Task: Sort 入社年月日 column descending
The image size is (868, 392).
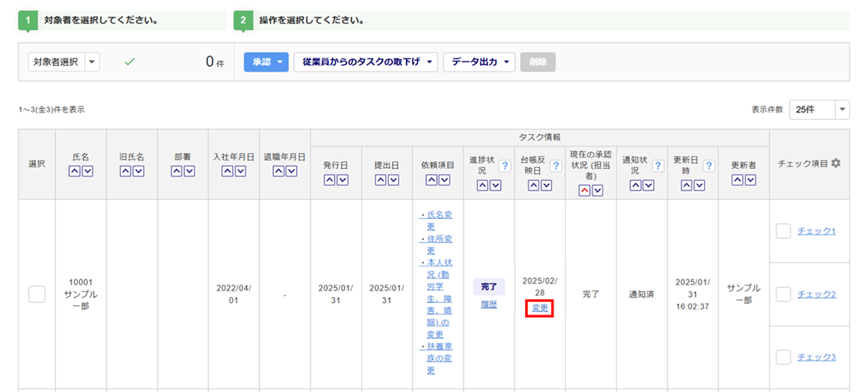Action: [241, 171]
